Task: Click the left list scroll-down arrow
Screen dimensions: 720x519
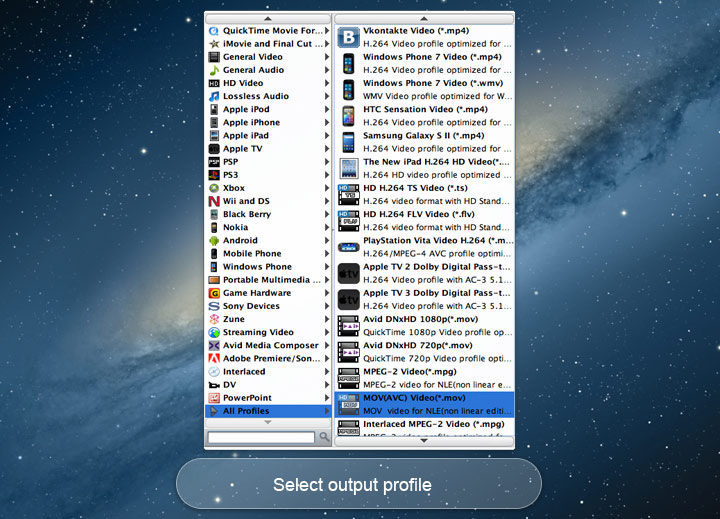Action: click(x=268, y=423)
